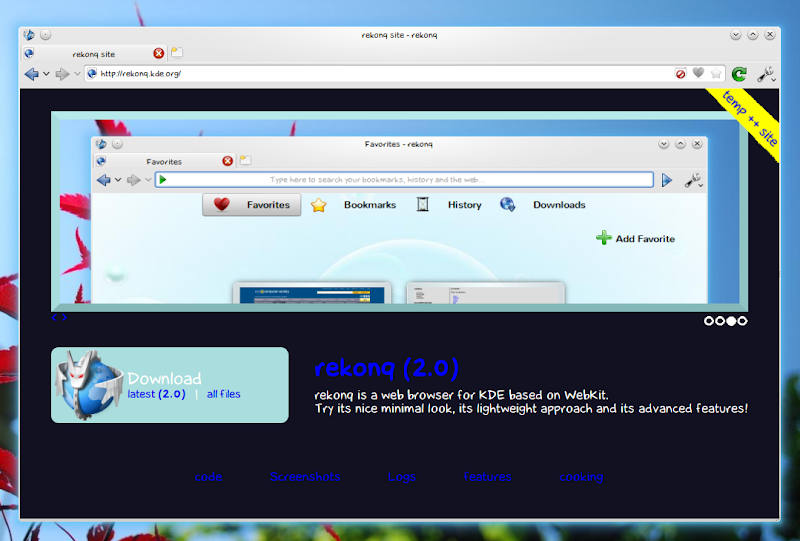Click 'rekonq is a web browser' description text

tap(461, 395)
